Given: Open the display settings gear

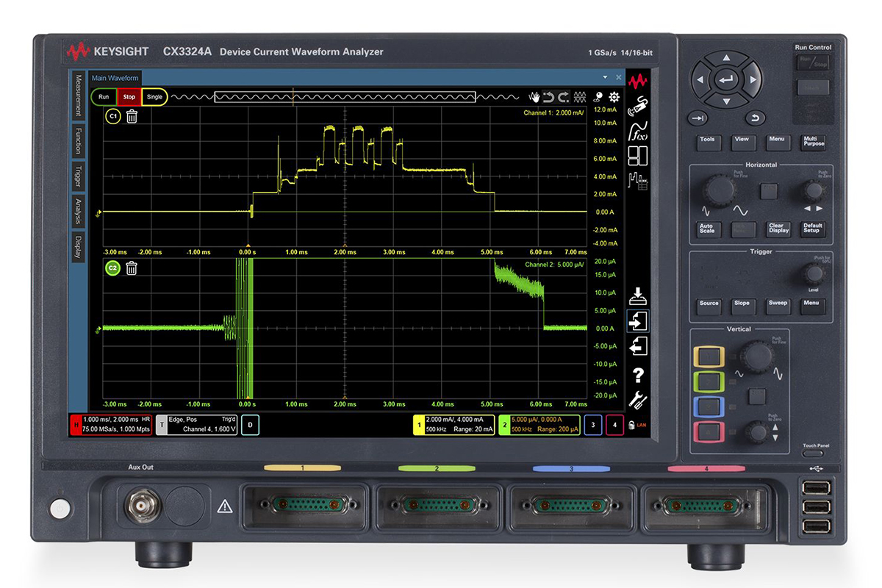Looking at the screenshot, I should pyautogui.click(x=614, y=97).
